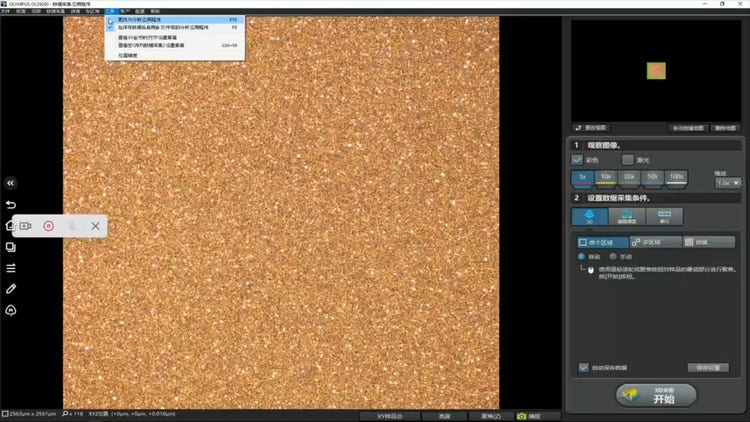Click the stacked windows icon in left sidebar
Image resolution: width=750 pixels, height=422 pixels.
pyautogui.click(x=11, y=247)
